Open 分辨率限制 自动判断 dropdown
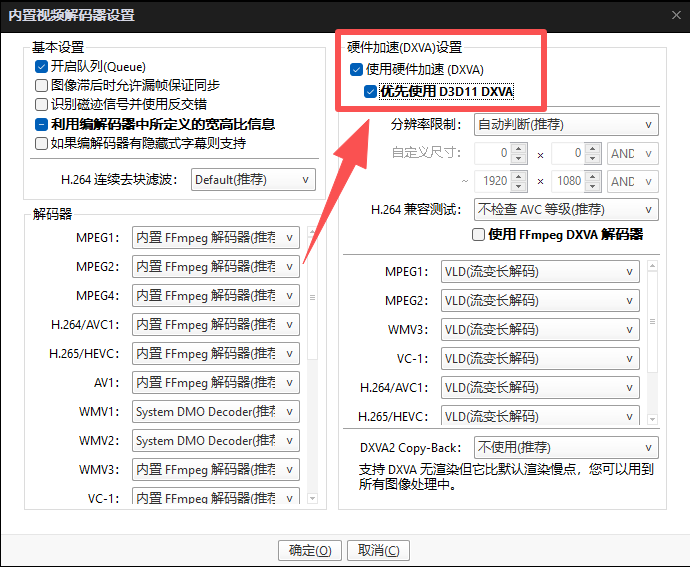690x567 pixels. point(565,125)
